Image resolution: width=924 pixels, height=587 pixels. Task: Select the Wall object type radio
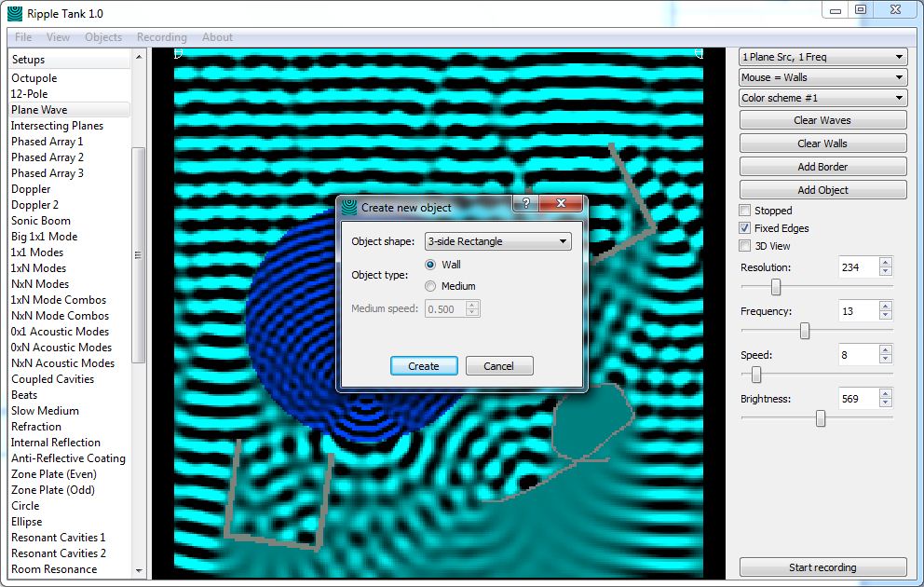click(x=430, y=265)
